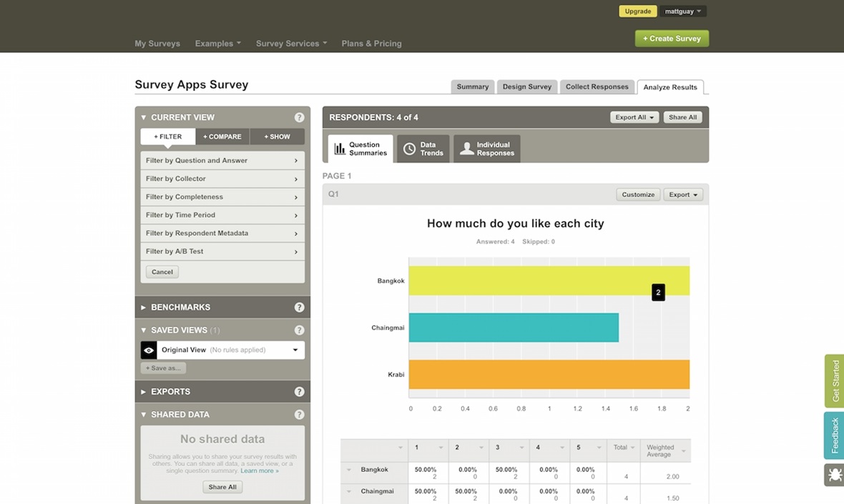The image size is (844, 504).
Task: Open the column 4 header dropdown
Action: pyautogui.click(x=561, y=448)
